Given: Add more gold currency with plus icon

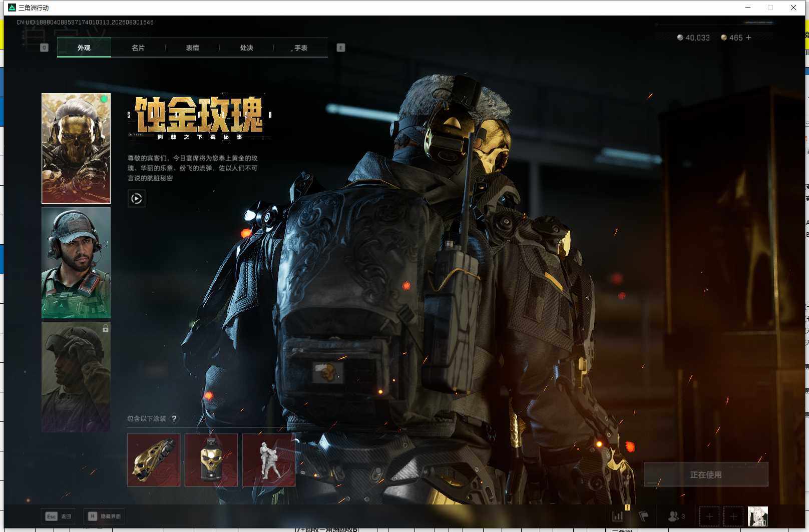Looking at the screenshot, I should (x=748, y=38).
